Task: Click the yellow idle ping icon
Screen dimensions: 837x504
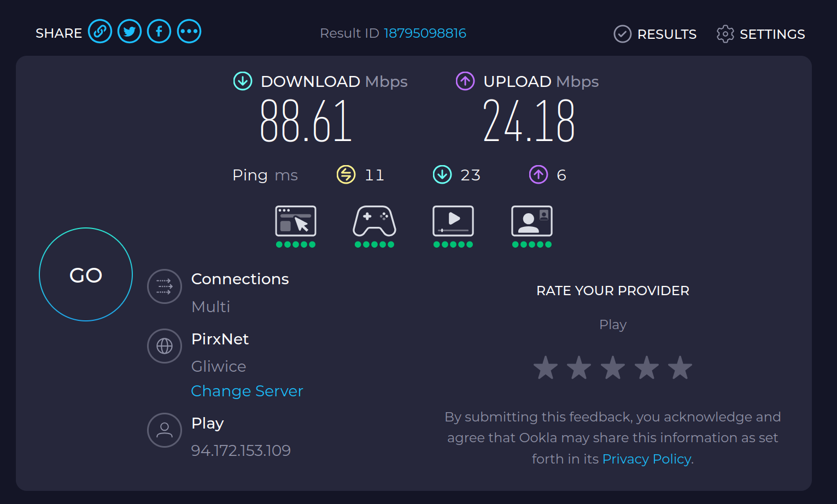Action: click(x=346, y=175)
